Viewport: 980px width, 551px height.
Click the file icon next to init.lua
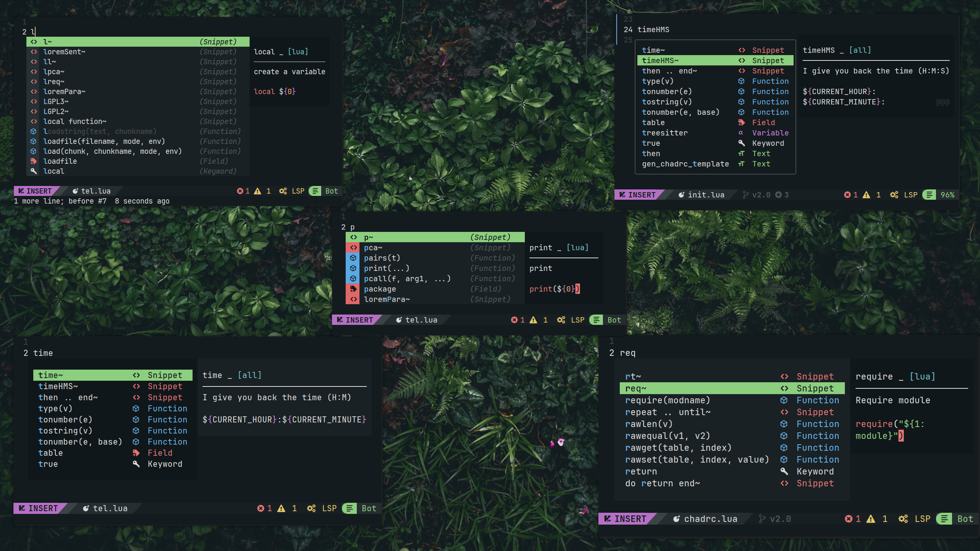(681, 195)
